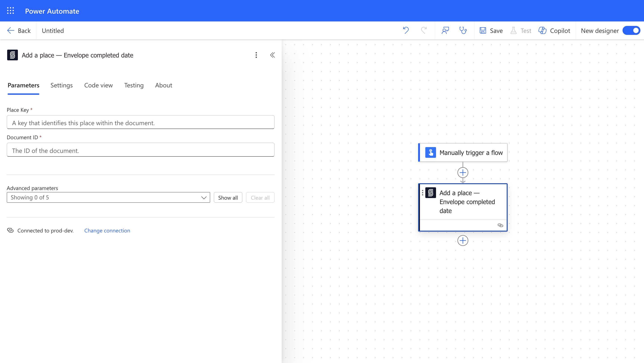The height and width of the screenshot is (363, 644).
Task: Save the flow
Action: pyautogui.click(x=491, y=30)
